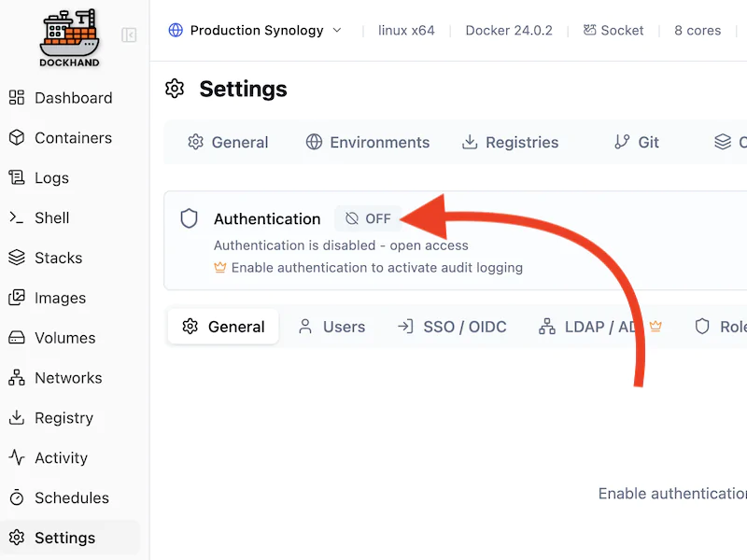This screenshot has height=560, width=747.
Task: Click the Schedules timer icon
Action: point(17,497)
